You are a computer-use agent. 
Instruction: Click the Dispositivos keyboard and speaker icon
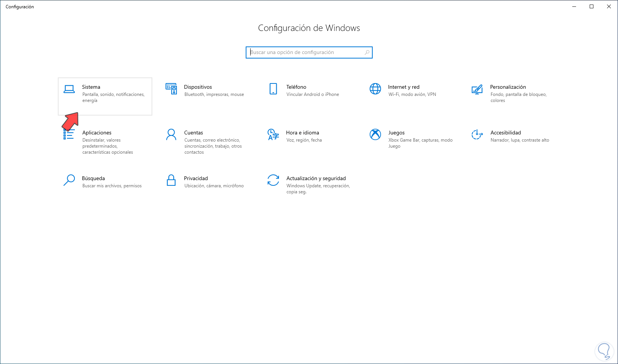coord(171,89)
